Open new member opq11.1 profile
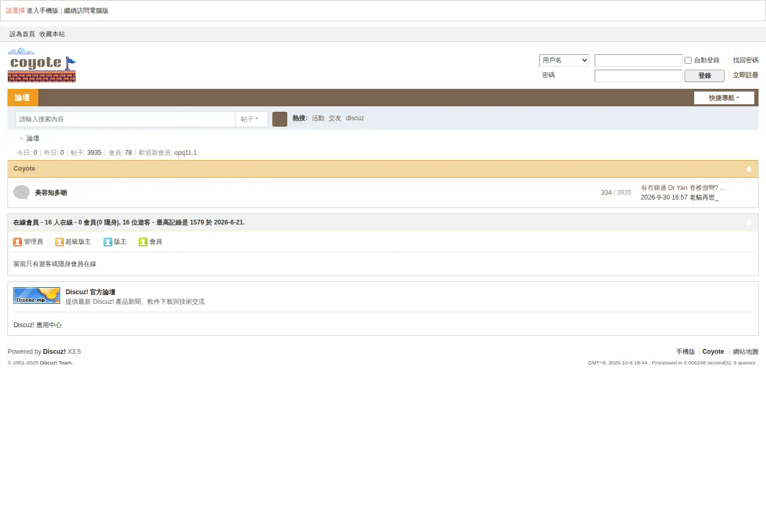The height and width of the screenshot is (532, 766). (186, 153)
